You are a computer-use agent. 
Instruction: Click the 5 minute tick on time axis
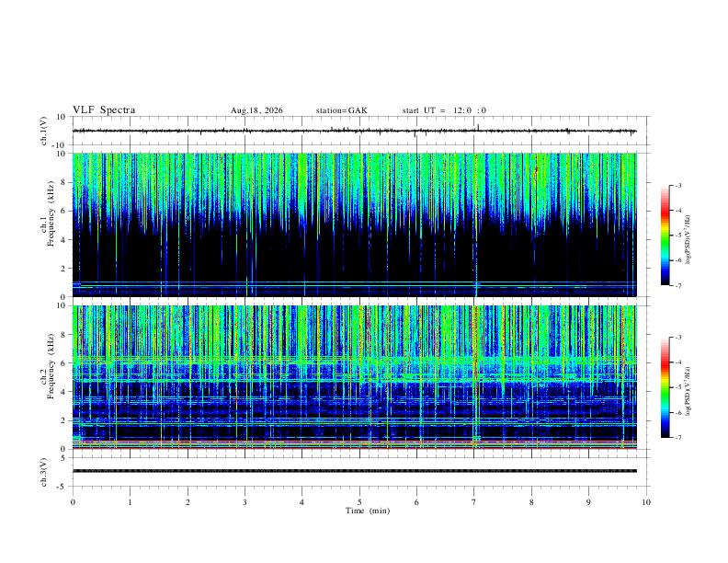click(359, 502)
